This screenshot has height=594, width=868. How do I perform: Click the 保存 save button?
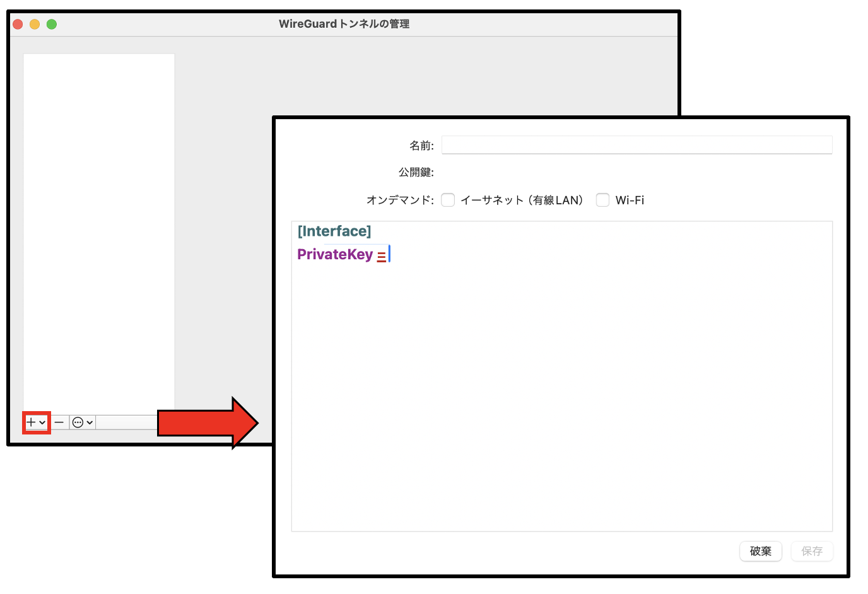(x=812, y=550)
